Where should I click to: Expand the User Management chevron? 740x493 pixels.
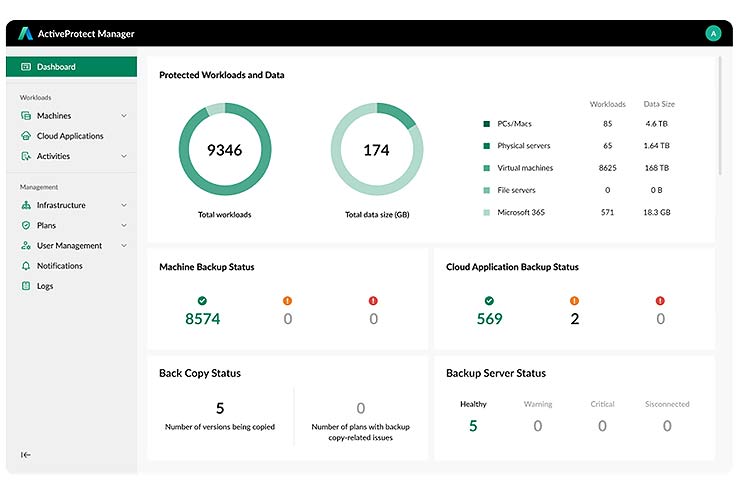pos(124,246)
